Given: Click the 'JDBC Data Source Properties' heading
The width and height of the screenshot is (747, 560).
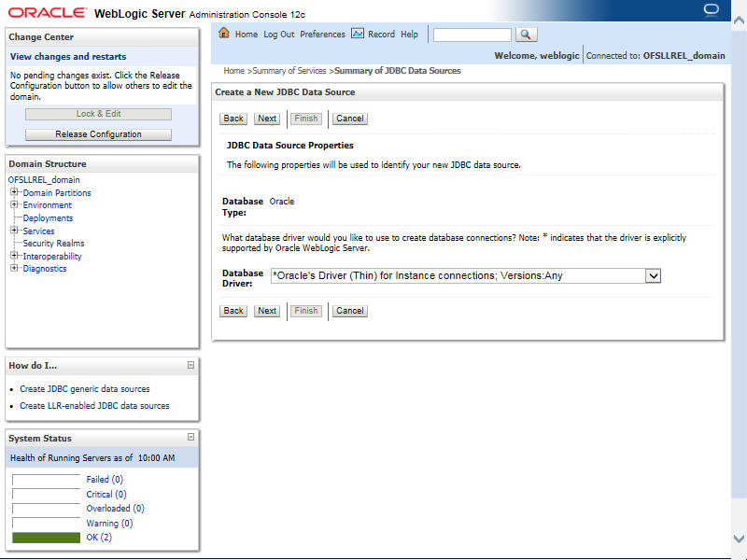Looking at the screenshot, I should point(290,146).
